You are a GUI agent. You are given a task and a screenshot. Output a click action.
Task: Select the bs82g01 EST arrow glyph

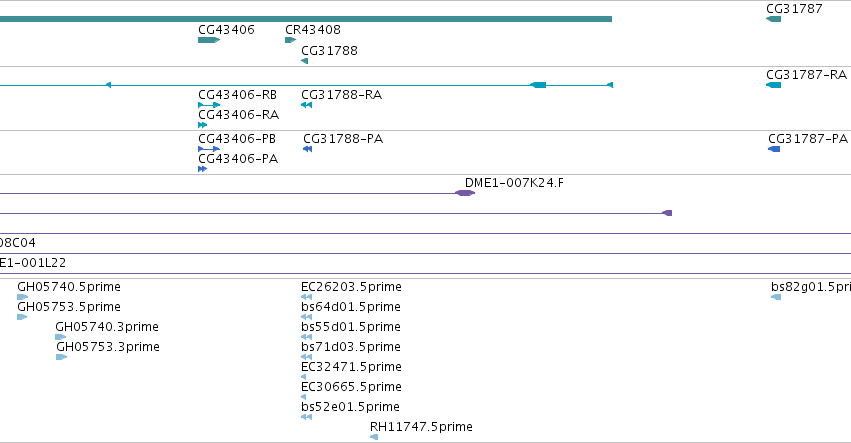(x=776, y=297)
